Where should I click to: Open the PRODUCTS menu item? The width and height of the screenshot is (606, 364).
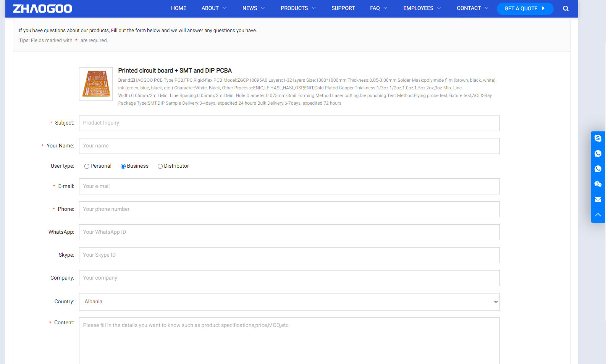pos(294,8)
